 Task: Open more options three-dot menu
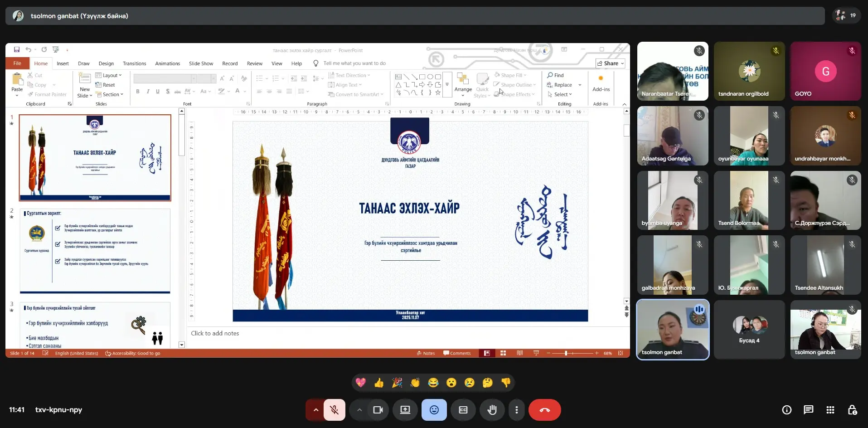[516, 410]
